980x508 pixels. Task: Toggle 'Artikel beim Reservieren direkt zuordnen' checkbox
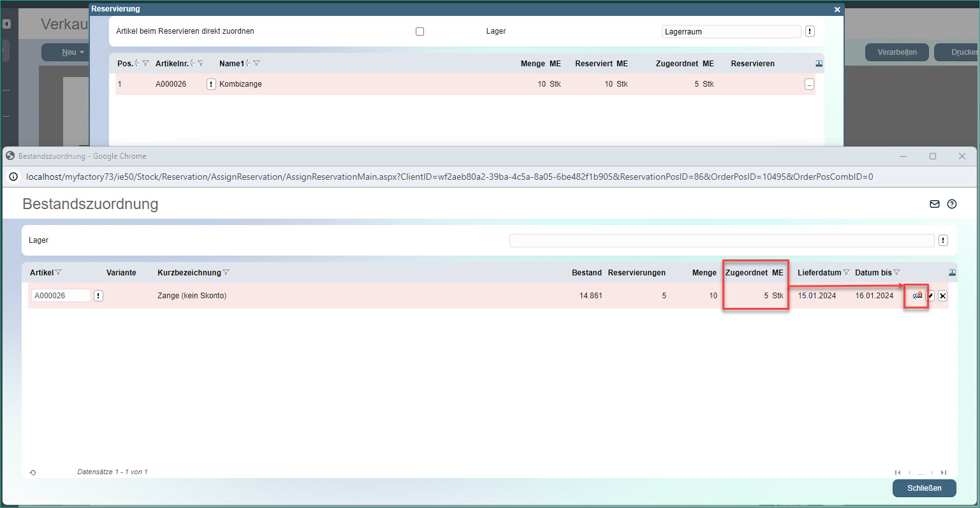click(420, 31)
